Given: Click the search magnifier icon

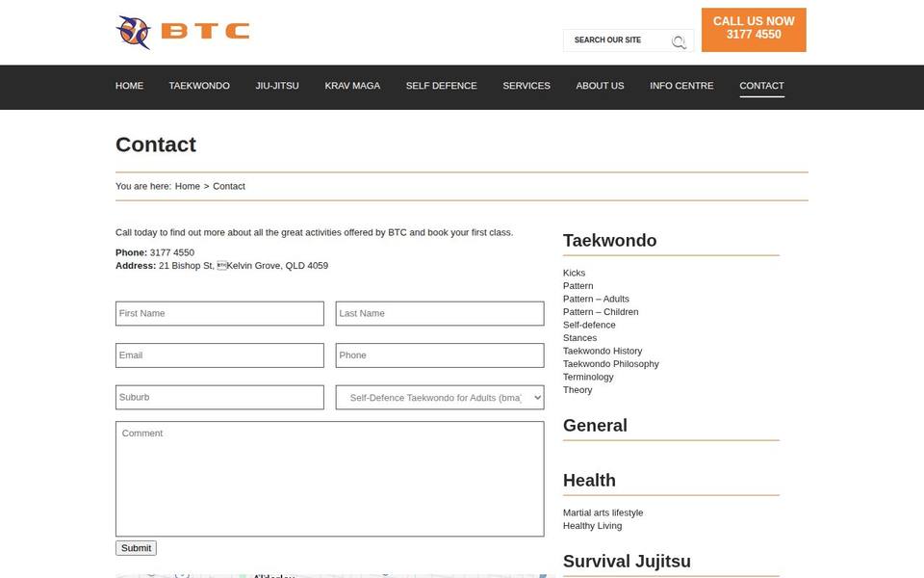Looking at the screenshot, I should [679, 41].
